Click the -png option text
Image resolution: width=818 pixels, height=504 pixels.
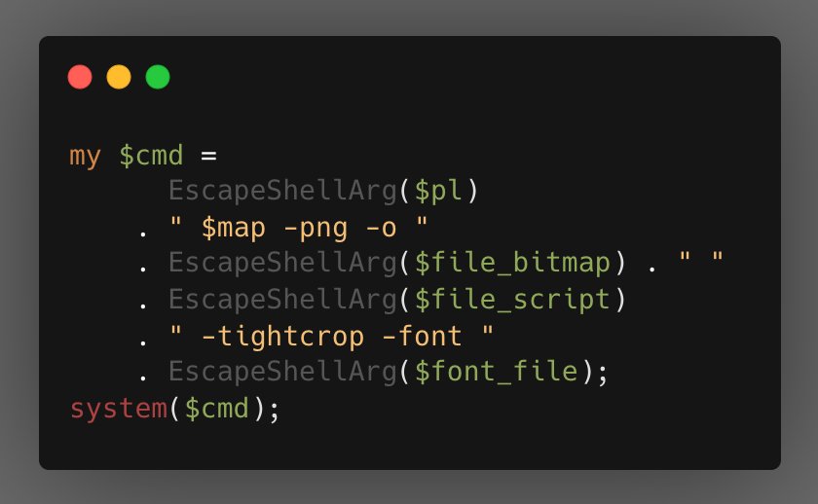coord(316,229)
